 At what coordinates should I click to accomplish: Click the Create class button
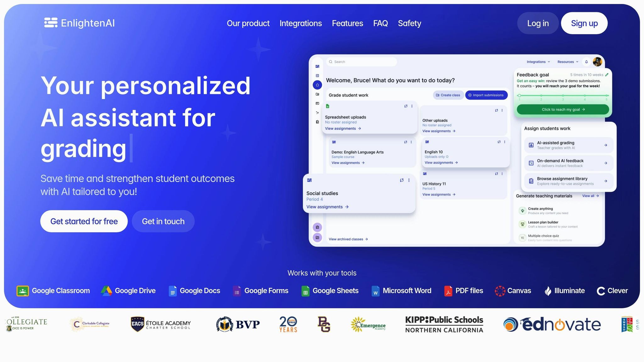448,95
